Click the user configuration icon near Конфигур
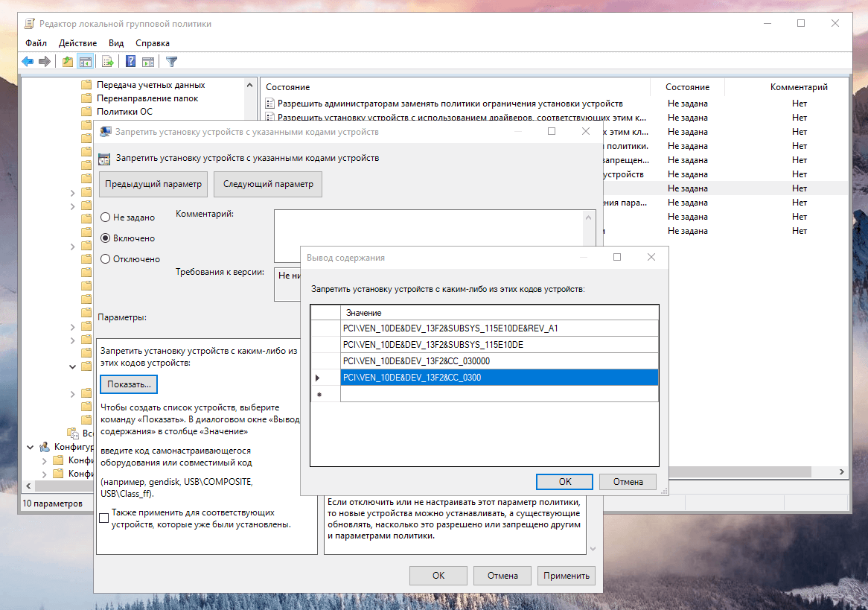This screenshot has height=610, width=868. [45, 447]
